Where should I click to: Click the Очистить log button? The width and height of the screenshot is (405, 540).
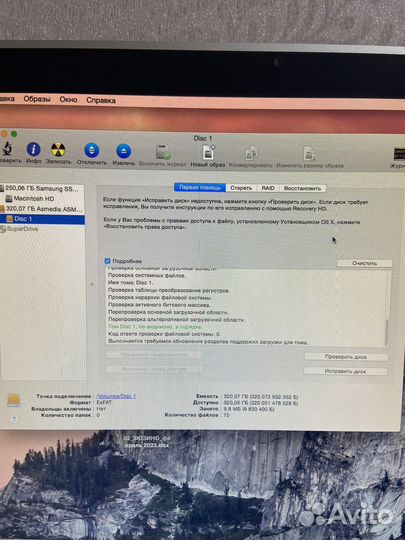click(x=364, y=263)
